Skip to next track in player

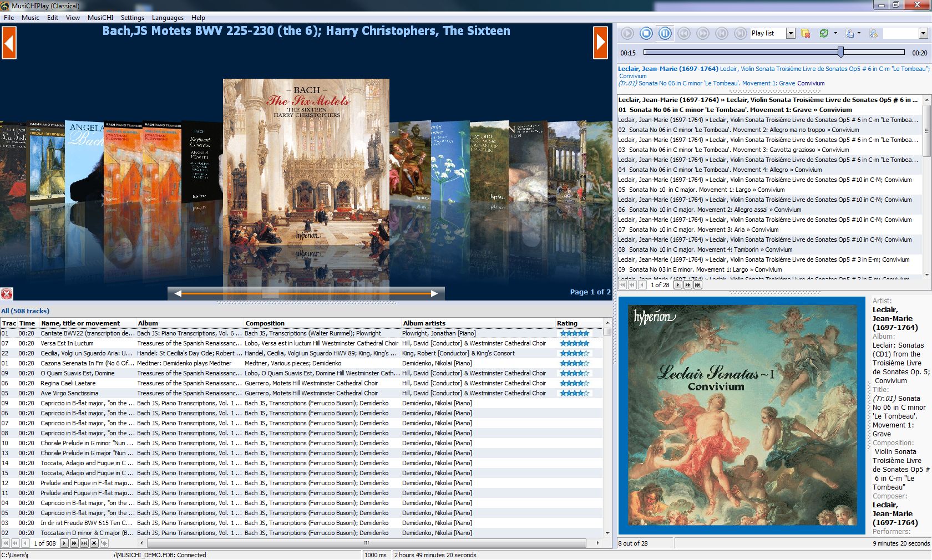coord(741,33)
